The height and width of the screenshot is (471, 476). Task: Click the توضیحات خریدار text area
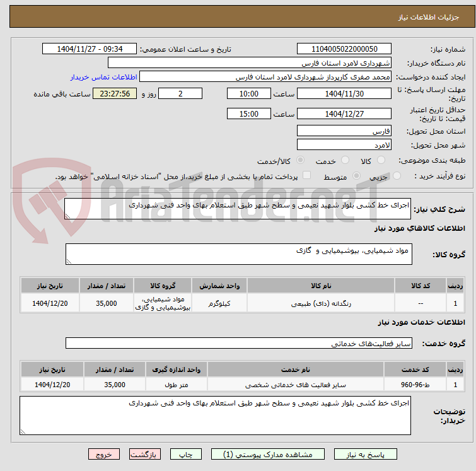(x=215, y=416)
